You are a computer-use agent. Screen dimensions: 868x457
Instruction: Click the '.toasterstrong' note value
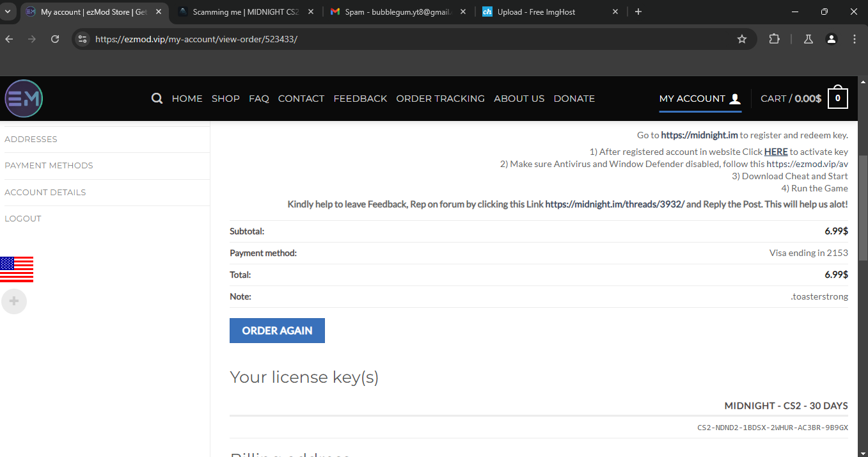(x=819, y=296)
